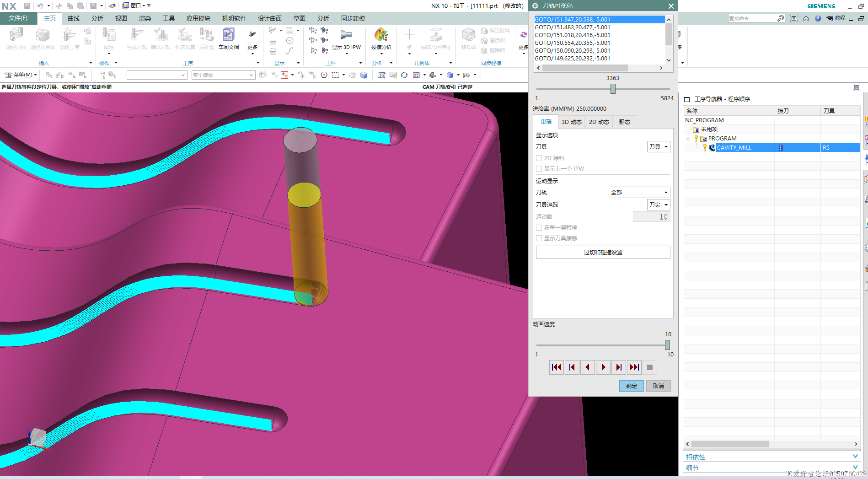Click the 属性 icon in ribbon
868x479 pixels.
pyautogui.click(x=109, y=38)
